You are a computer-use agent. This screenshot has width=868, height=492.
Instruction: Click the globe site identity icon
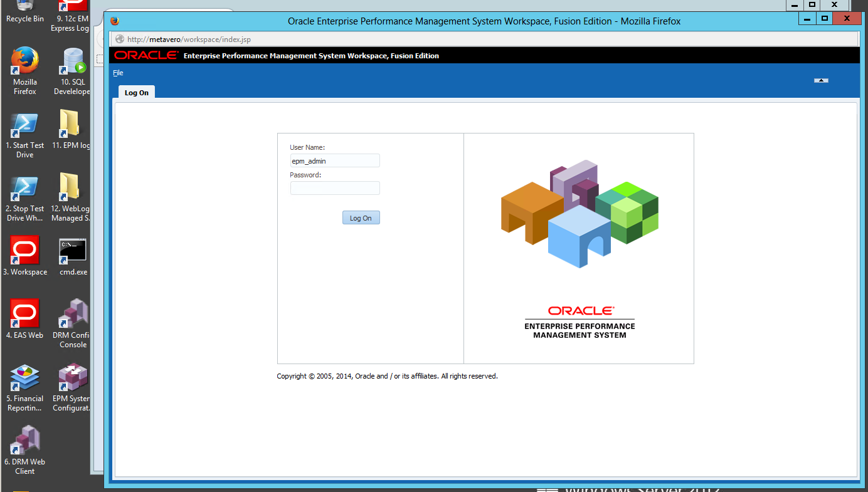[x=120, y=39]
